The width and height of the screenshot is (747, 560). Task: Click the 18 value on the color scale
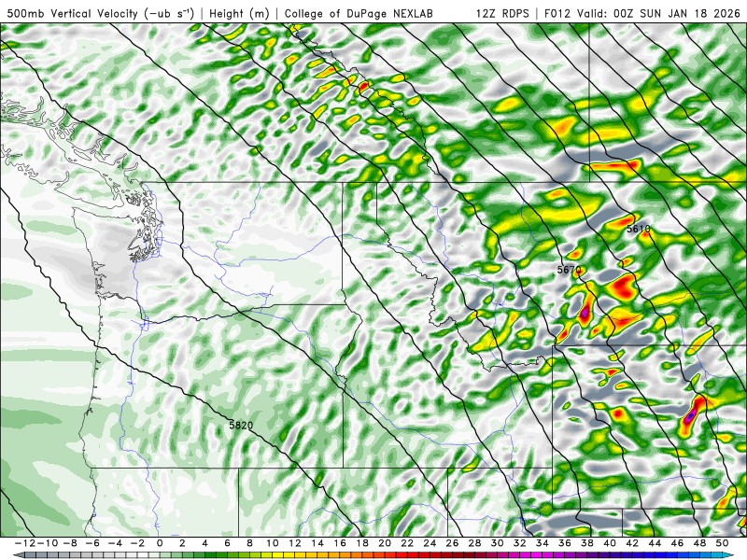pos(362,543)
